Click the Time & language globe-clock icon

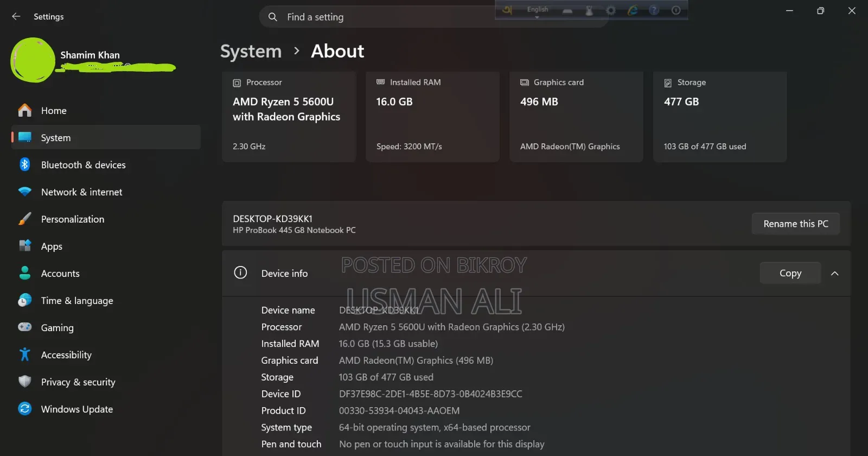(x=25, y=300)
